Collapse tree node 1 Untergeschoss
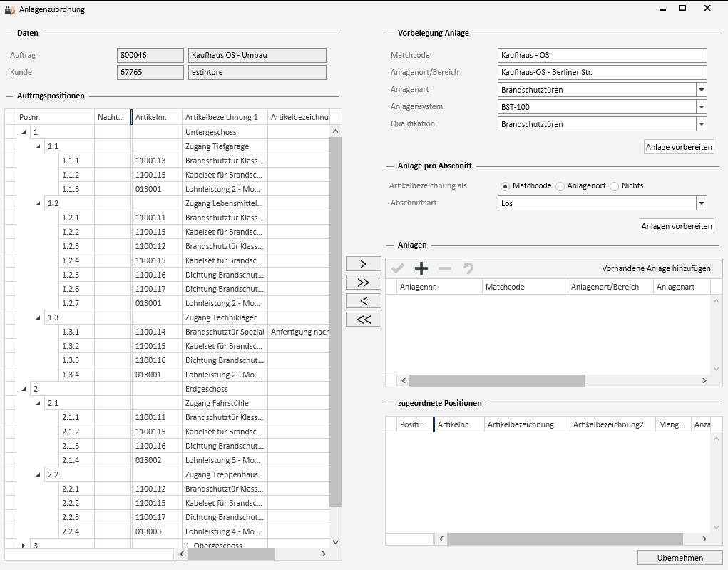 (x=24, y=132)
